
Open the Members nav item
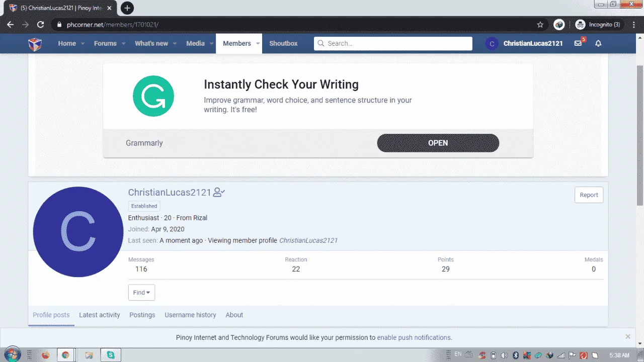(x=237, y=44)
